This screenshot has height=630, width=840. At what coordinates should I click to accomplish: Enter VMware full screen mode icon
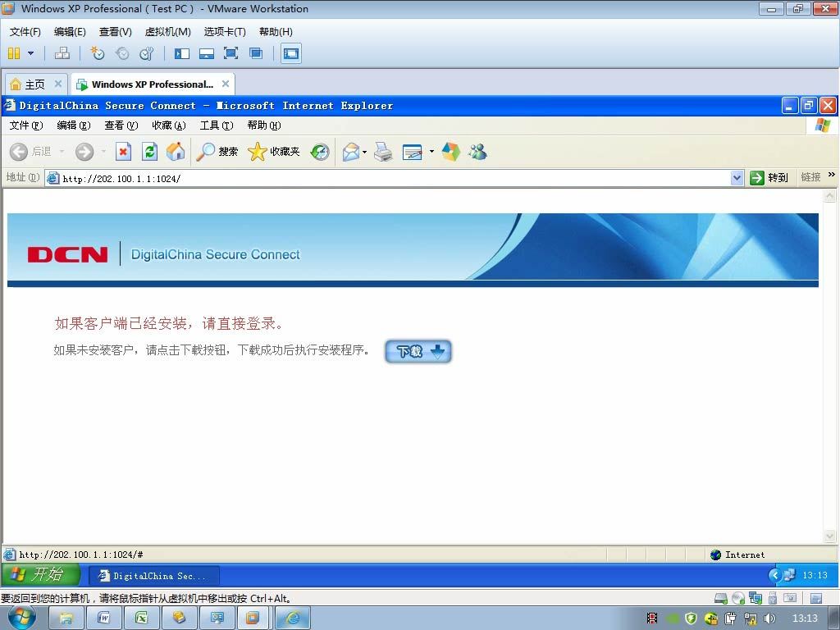[231, 53]
